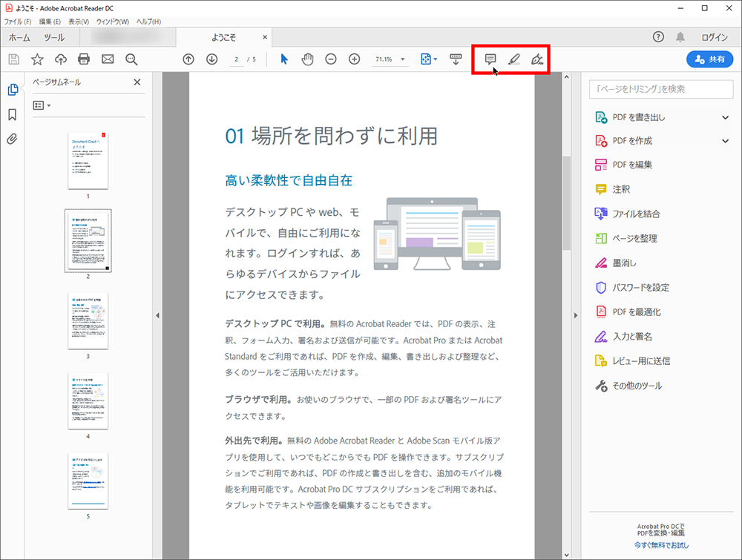Viewport: 742px width, 560px height.
Task: Zoom in with plus circle icon
Action: 355,59
